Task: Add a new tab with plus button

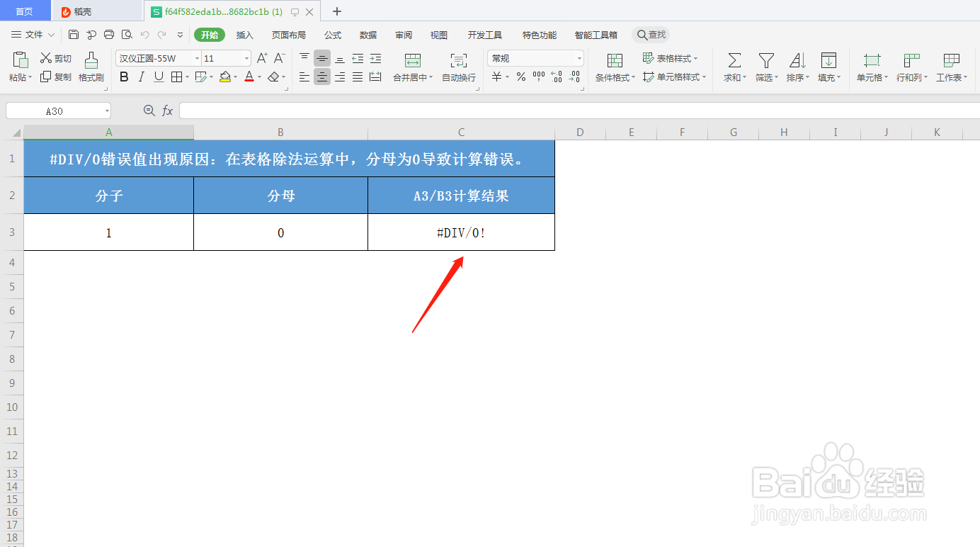Action: tap(337, 11)
